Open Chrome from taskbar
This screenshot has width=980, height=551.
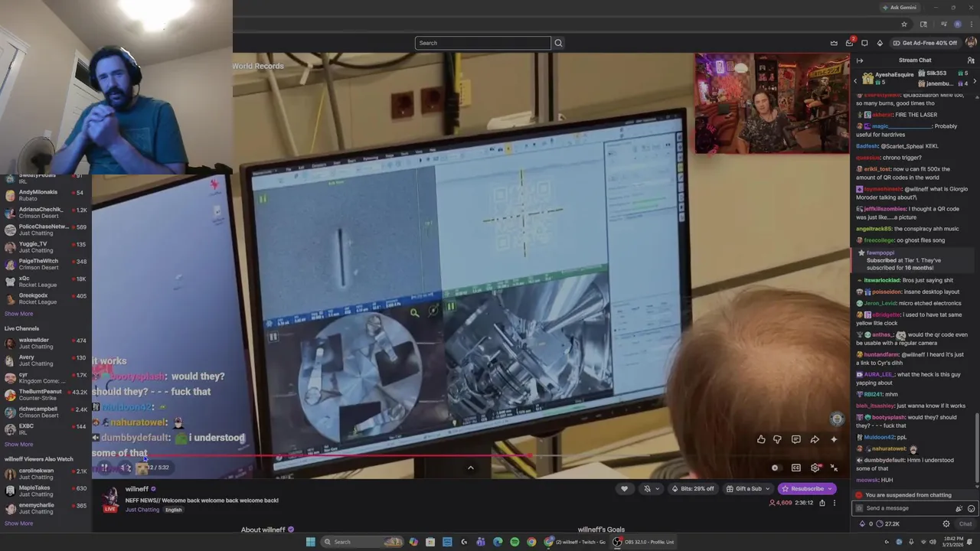[531, 542]
